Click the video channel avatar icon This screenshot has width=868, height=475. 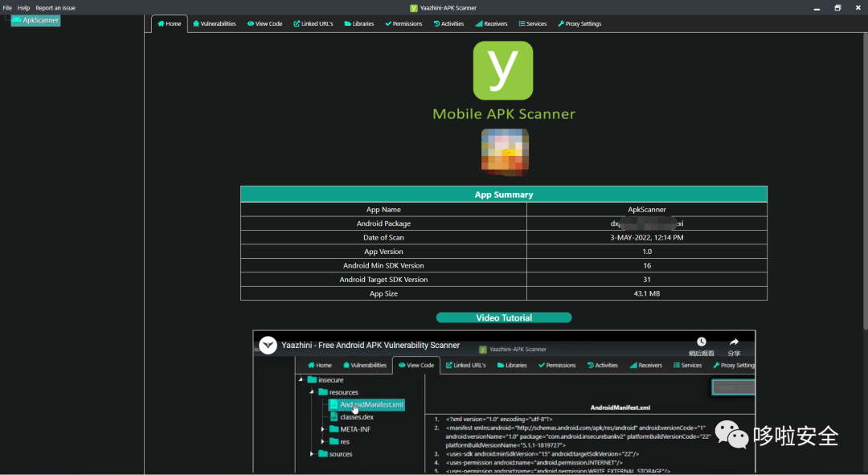[x=268, y=345]
